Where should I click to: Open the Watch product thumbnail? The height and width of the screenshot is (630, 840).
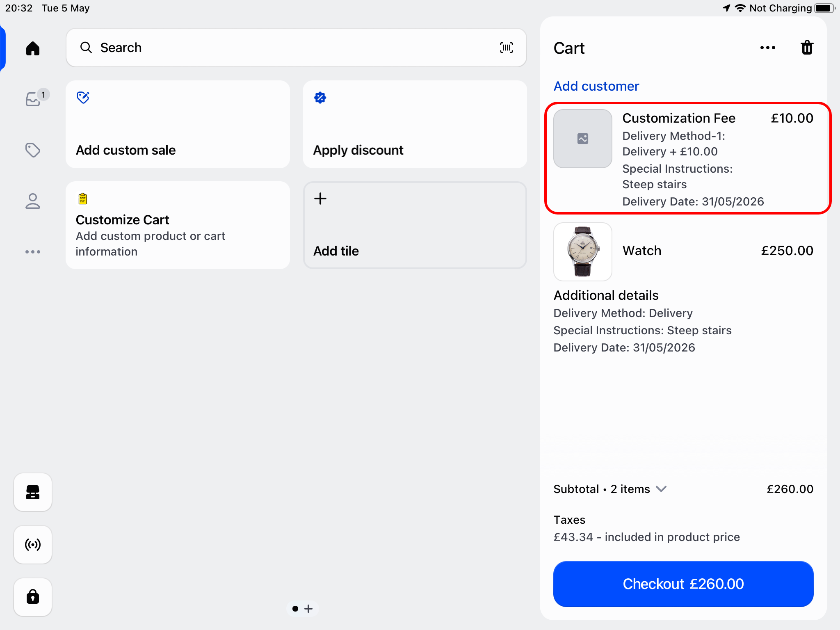[583, 252]
